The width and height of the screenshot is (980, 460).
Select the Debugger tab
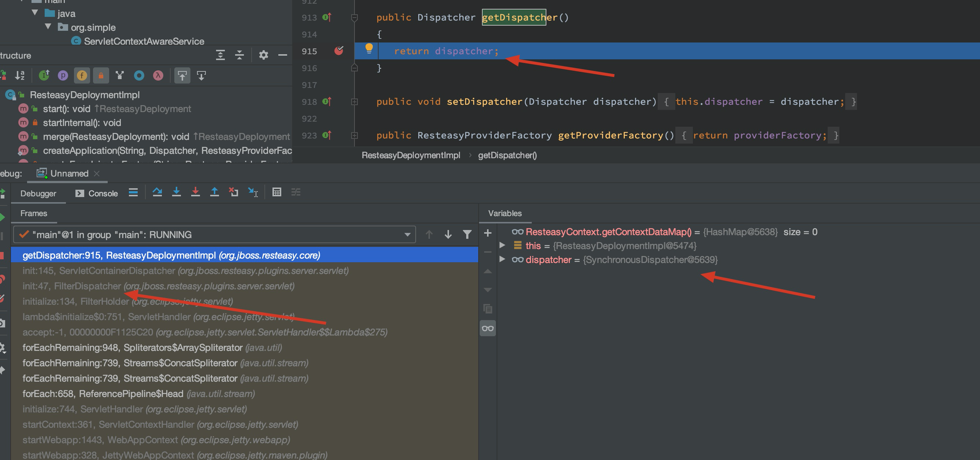tap(38, 193)
